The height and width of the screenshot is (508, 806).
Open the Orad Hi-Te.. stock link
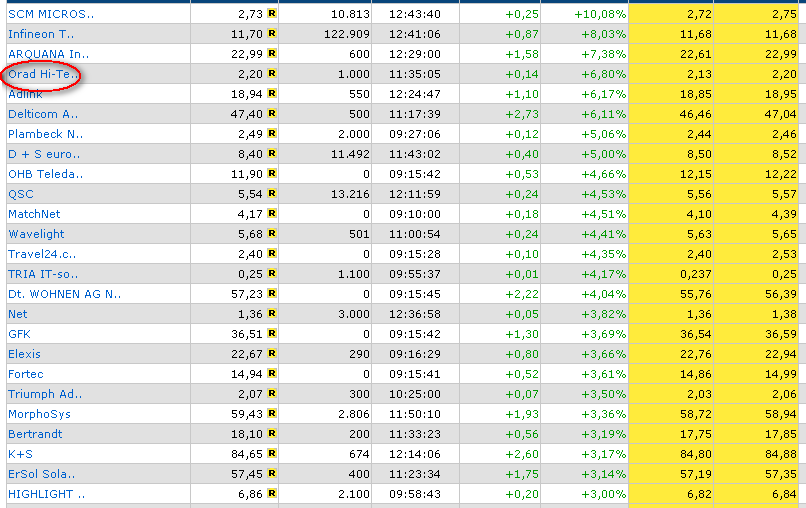tap(43, 74)
